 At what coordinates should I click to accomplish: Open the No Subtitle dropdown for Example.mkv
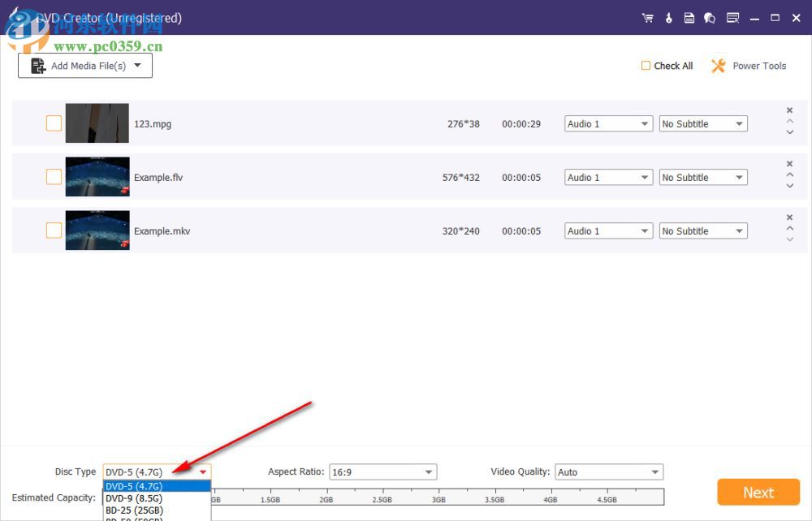(702, 230)
